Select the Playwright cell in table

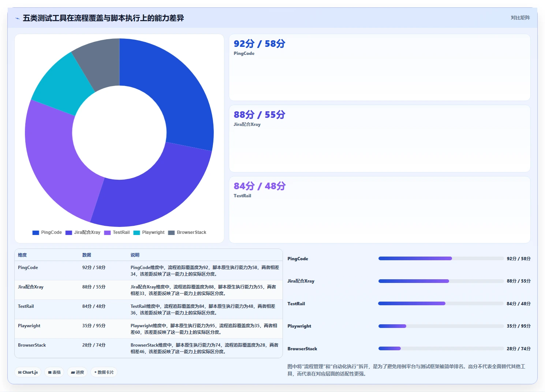[x=29, y=326]
